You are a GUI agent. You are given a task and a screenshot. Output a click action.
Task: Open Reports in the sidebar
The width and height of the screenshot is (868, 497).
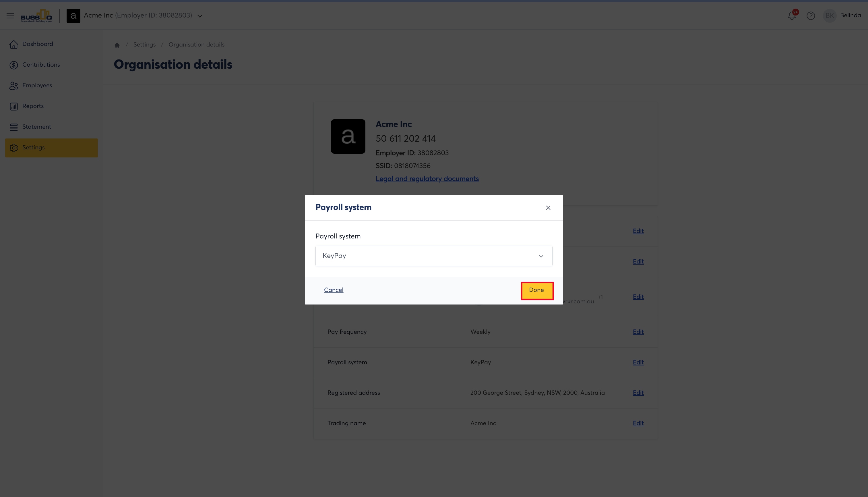[51, 106]
